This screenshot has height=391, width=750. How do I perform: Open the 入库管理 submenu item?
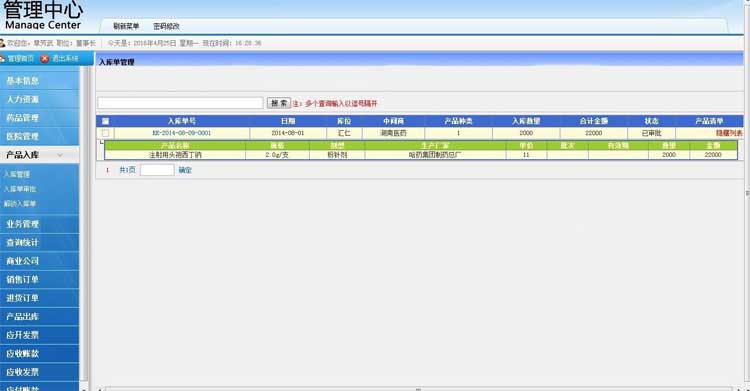pos(17,174)
